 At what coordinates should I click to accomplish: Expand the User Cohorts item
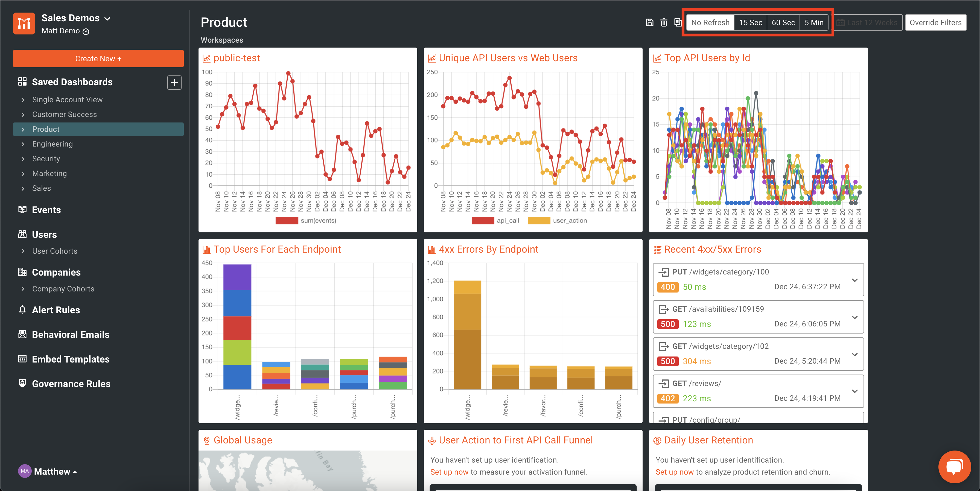[54, 251]
